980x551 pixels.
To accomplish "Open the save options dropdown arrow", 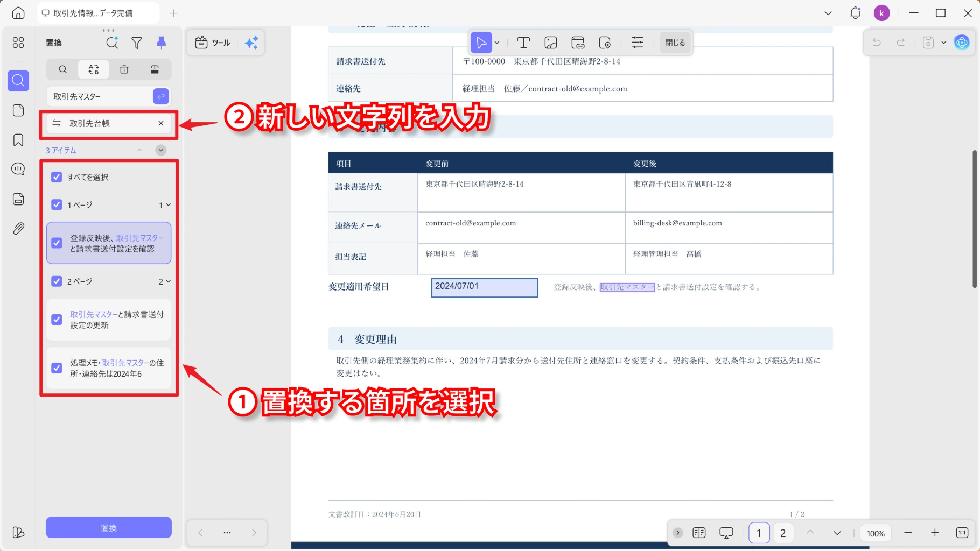I will [x=943, y=43].
